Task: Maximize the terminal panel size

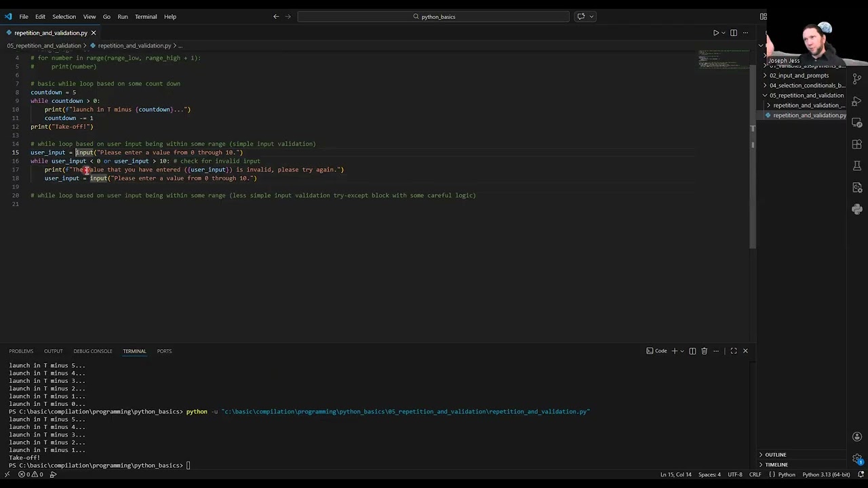Action: click(x=733, y=350)
